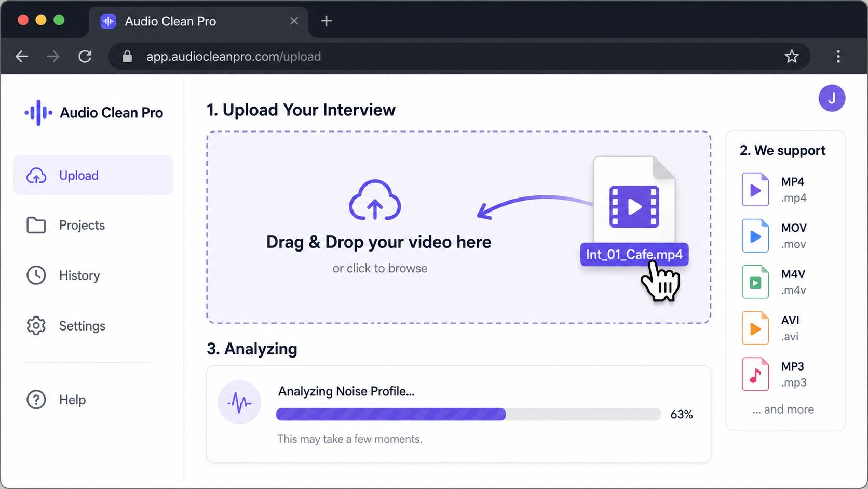Open the user avatar J menu
Screen dimensions: 868x489
pos(832,98)
